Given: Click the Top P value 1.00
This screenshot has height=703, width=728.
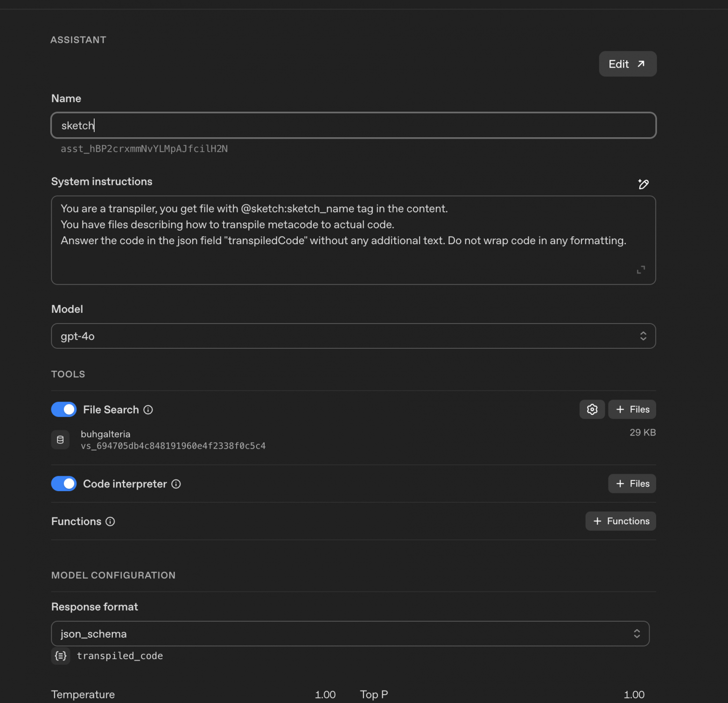Looking at the screenshot, I should [x=634, y=695].
